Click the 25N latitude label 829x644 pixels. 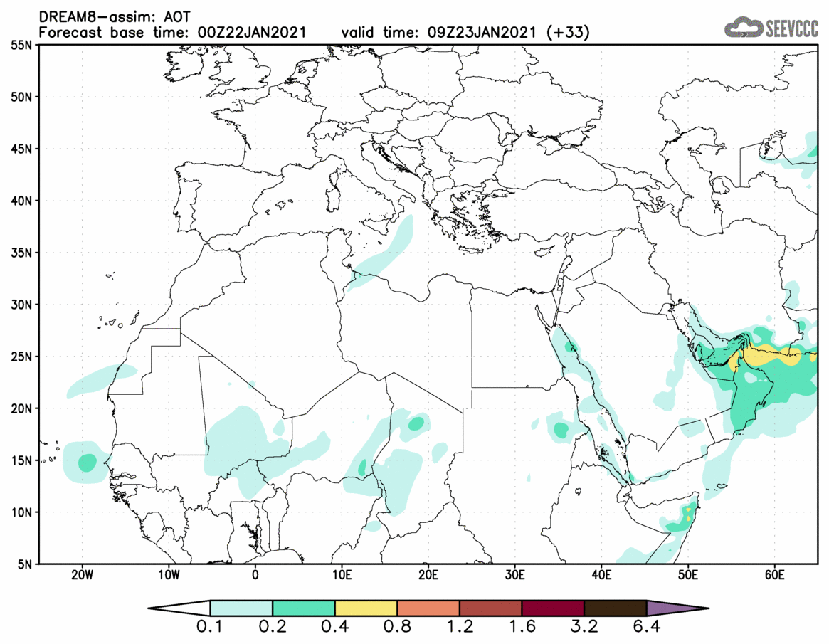coord(21,357)
